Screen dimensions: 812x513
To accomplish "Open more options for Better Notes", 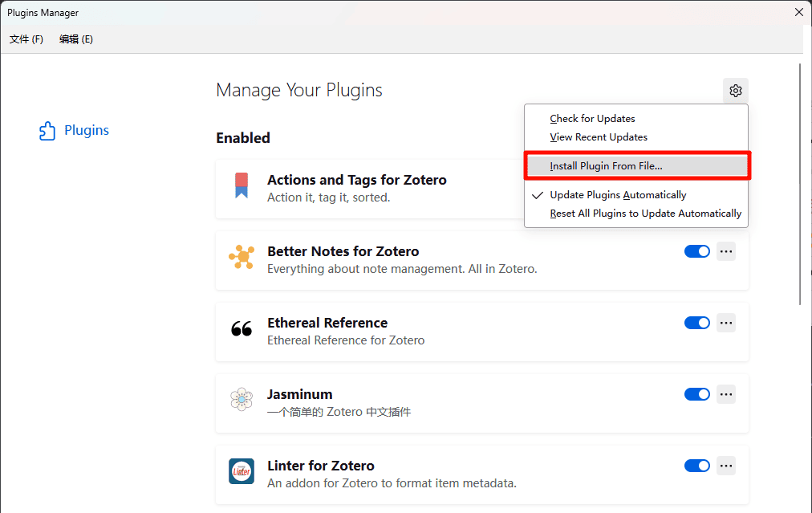I will tap(726, 251).
